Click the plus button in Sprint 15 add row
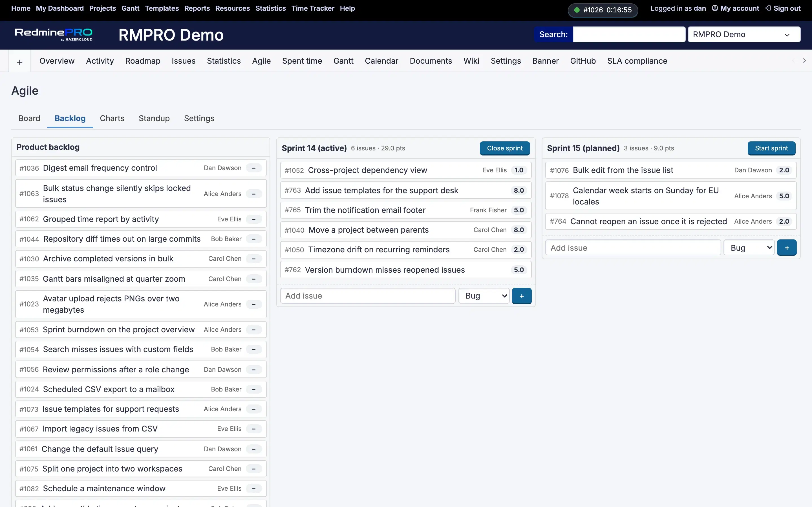Viewport: 812px width, 507px height. click(787, 248)
